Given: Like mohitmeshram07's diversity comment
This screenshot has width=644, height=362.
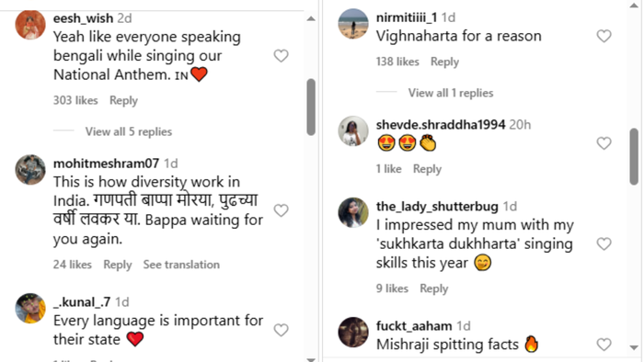Looking at the screenshot, I should [281, 210].
